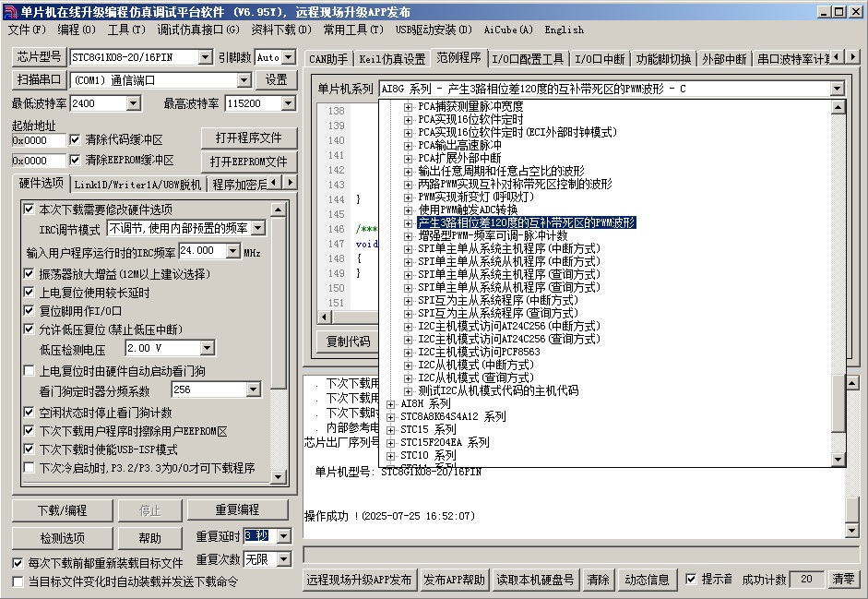Open the 芯片型号 chip model dropdown
The height and width of the screenshot is (599, 868).
coord(206,57)
